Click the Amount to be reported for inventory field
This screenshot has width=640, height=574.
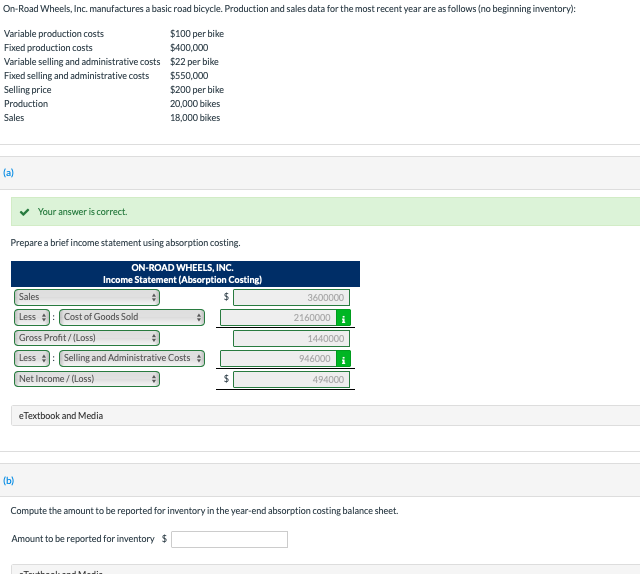tap(229, 539)
